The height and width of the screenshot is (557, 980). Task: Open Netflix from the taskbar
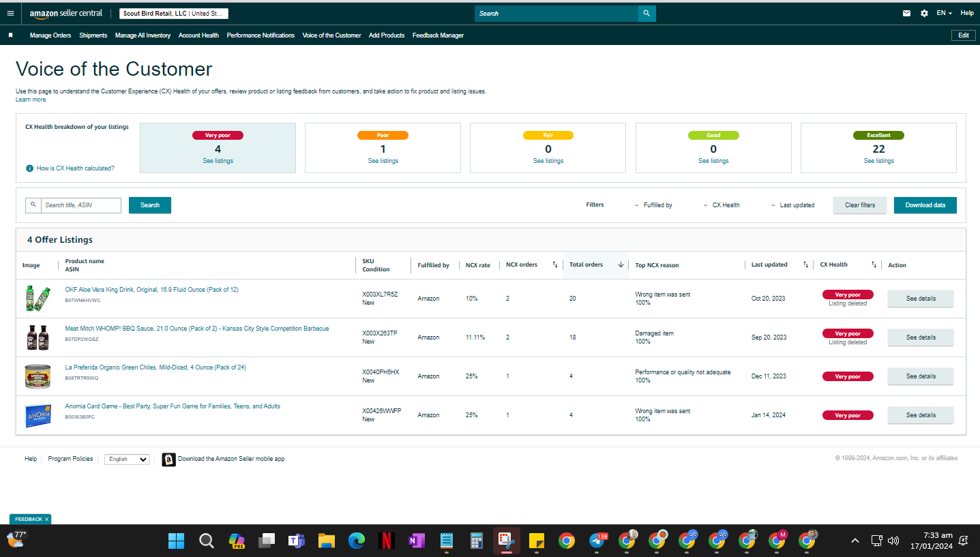click(387, 541)
